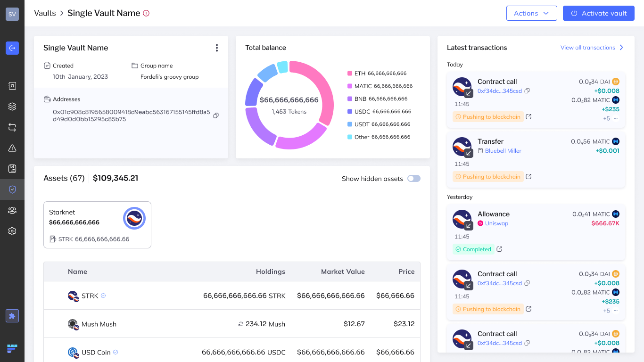The width and height of the screenshot is (644, 362).
Task: Sort by Name column header
Action: [x=77, y=271]
